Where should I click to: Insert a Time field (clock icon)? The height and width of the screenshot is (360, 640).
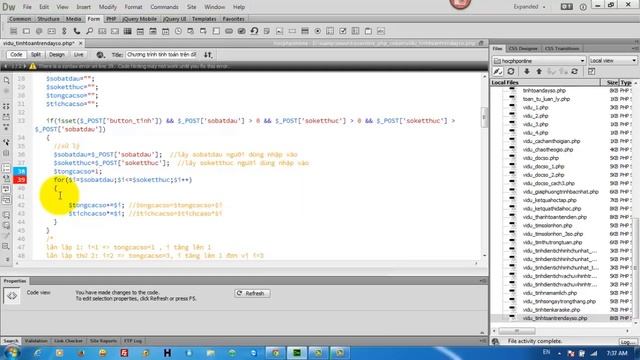point(178,31)
